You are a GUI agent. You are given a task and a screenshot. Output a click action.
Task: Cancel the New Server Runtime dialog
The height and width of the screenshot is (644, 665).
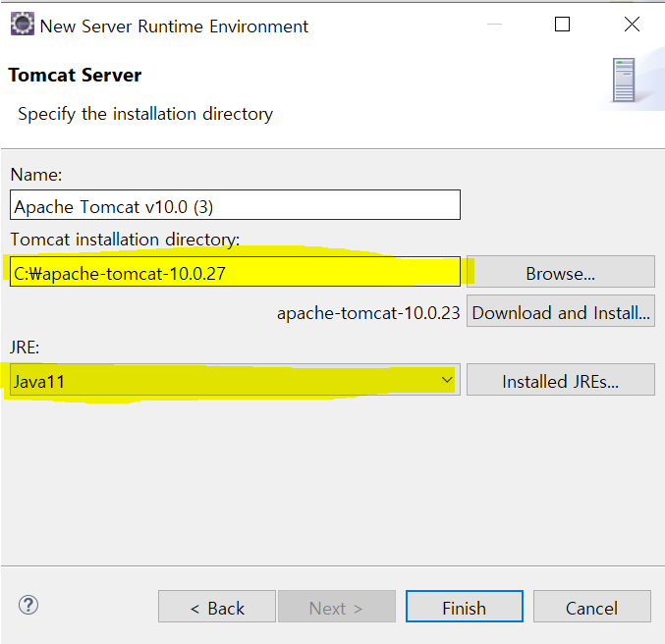[x=592, y=607]
